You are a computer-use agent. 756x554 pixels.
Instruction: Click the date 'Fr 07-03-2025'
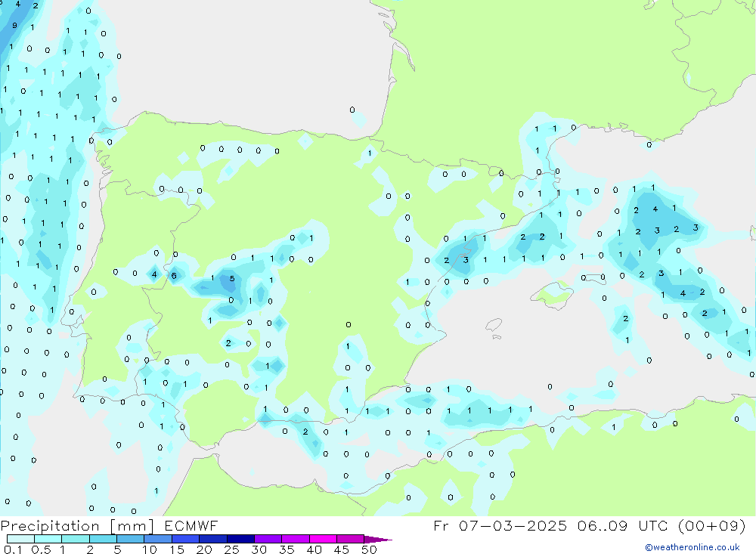click(x=500, y=525)
